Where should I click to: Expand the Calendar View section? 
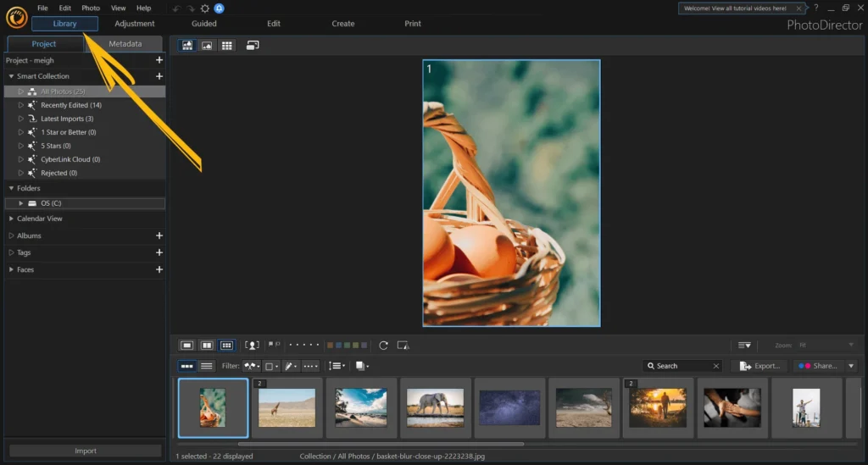(x=39, y=219)
